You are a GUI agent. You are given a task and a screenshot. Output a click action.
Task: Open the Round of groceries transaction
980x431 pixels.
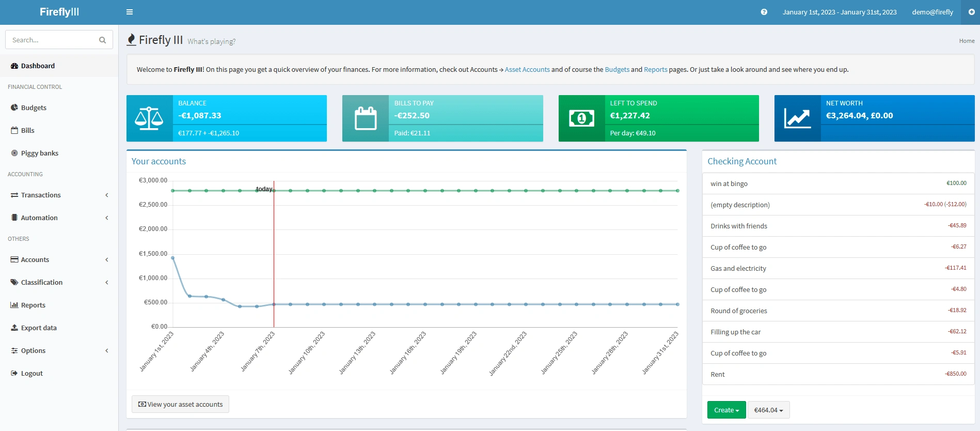[738, 311]
